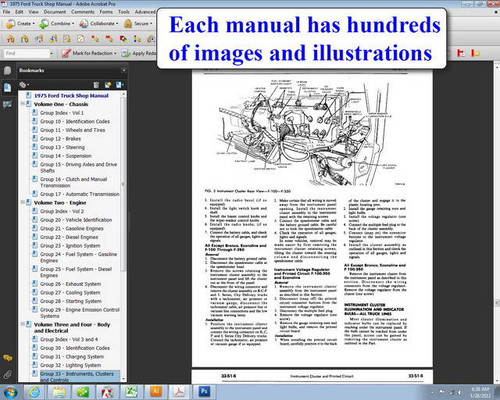This screenshot has width=500, height=400.
Task: Expand the Secure dropdown
Action: 138,23
